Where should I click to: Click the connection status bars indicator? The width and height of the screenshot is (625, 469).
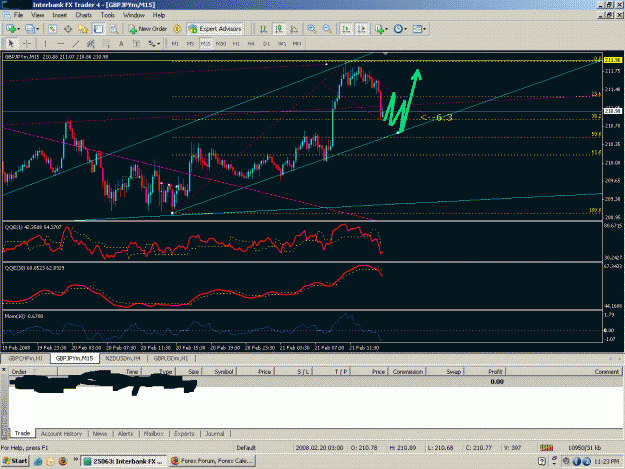click(546, 448)
